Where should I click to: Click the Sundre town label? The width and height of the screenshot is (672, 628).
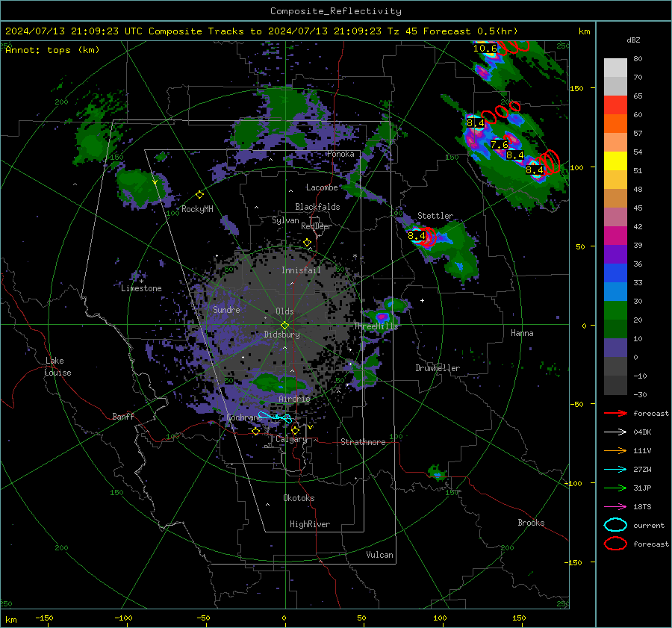226,309
